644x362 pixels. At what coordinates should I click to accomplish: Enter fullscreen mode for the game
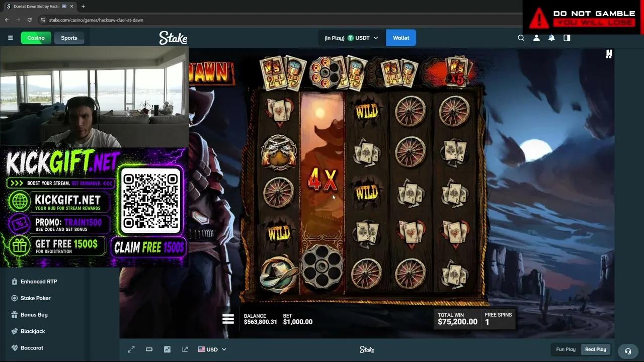pyautogui.click(x=131, y=349)
